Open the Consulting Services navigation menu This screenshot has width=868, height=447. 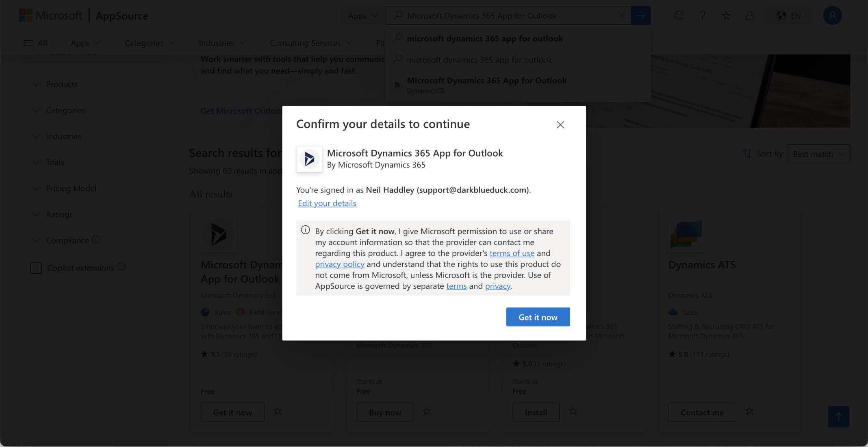tap(311, 43)
